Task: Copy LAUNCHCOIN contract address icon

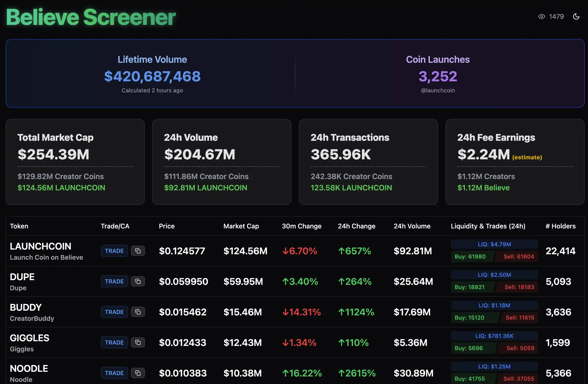Action: pos(138,251)
